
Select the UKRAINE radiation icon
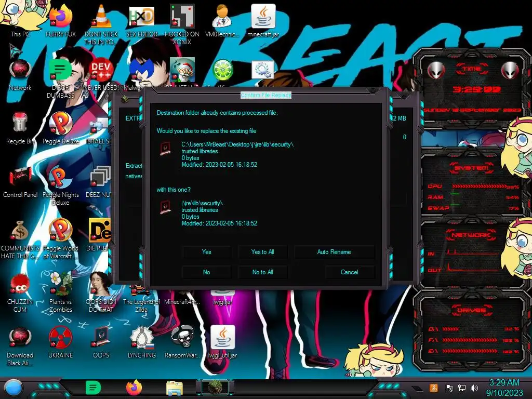point(61,343)
